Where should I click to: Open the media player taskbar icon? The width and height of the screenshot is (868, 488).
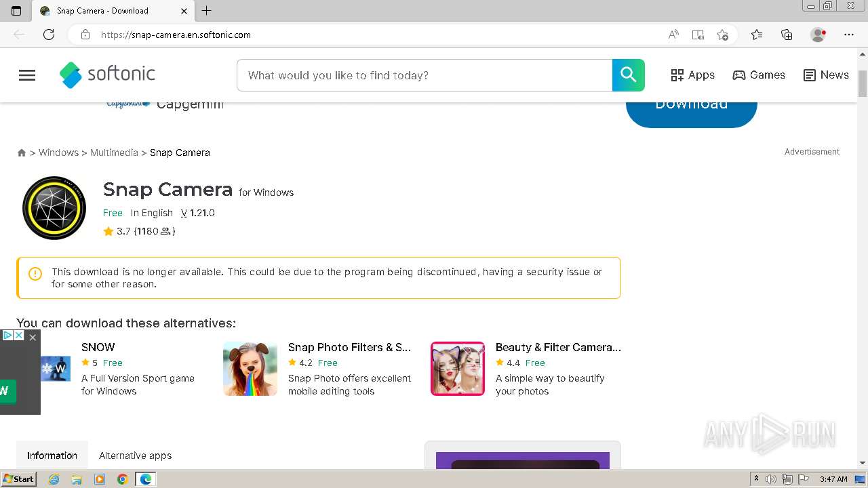pos(100,479)
